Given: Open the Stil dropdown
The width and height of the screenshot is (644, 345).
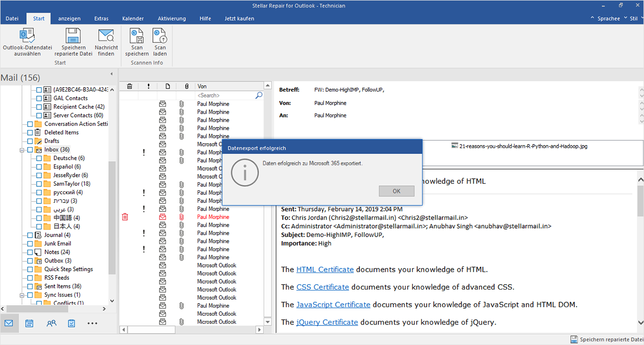Looking at the screenshot, I should [636, 19].
